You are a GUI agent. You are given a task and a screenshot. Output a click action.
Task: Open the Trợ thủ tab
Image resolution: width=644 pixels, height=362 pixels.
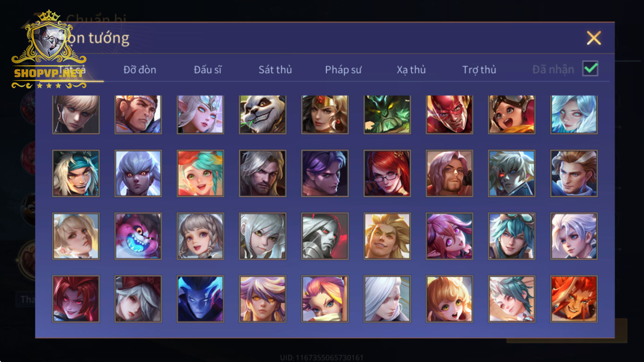coord(479,70)
